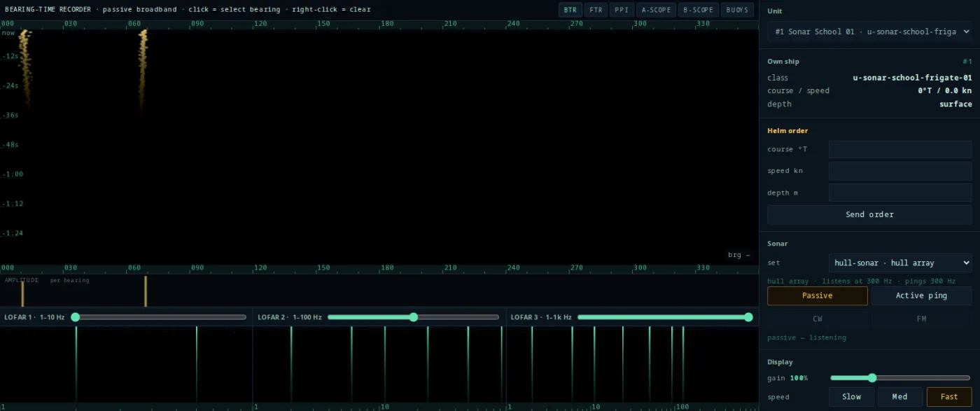Click the depth 'surface' value

(955, 104)
